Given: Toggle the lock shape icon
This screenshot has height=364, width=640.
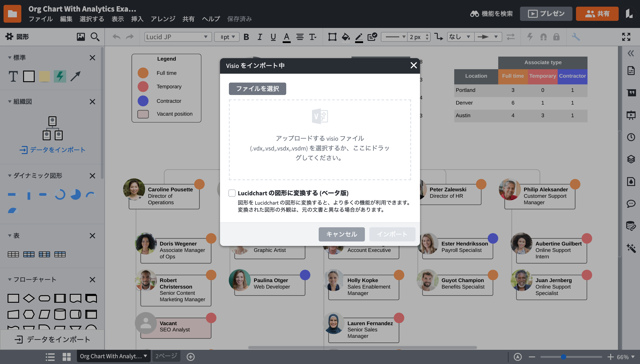Looking at the screenshot, I should click(556, 37).
